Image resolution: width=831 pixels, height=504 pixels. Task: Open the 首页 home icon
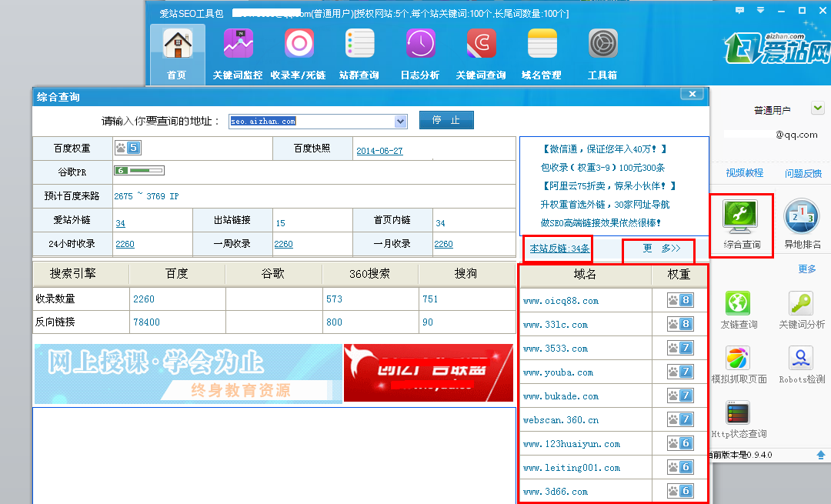[x=178, y=55]
